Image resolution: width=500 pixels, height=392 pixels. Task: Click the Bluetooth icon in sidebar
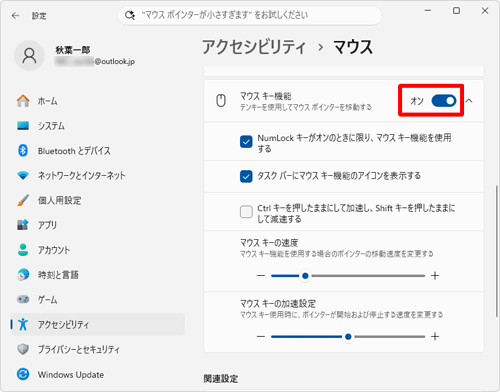(23, 151)
